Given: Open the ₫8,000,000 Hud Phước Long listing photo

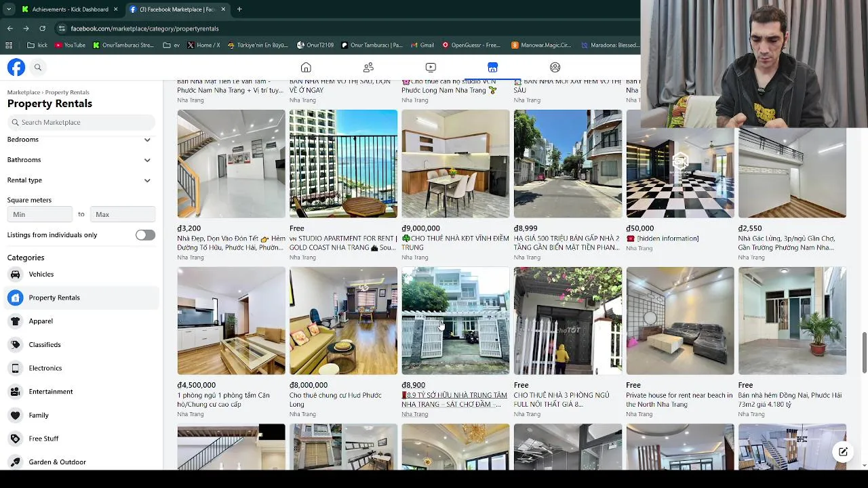Looking at the screenshot, I should coord(343,321).
